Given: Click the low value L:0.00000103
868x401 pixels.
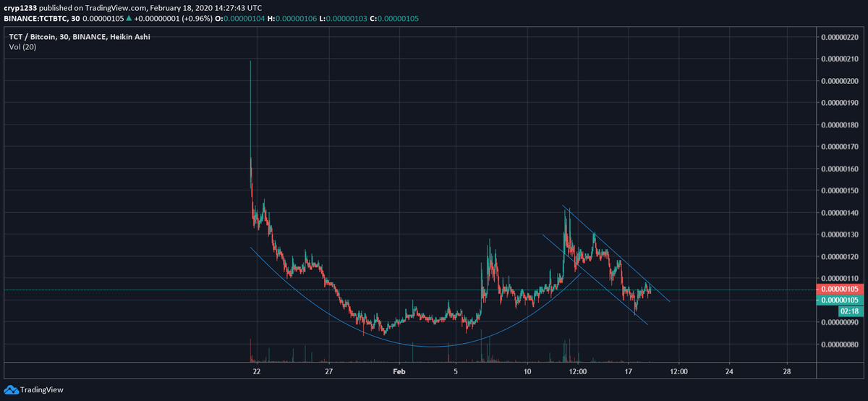Looking at the screenshot, I should tap(343, 18).
